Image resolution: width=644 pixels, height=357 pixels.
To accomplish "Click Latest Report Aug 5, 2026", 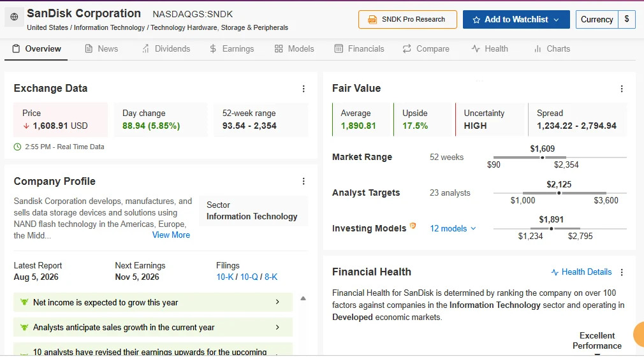I will click(38, 271).
